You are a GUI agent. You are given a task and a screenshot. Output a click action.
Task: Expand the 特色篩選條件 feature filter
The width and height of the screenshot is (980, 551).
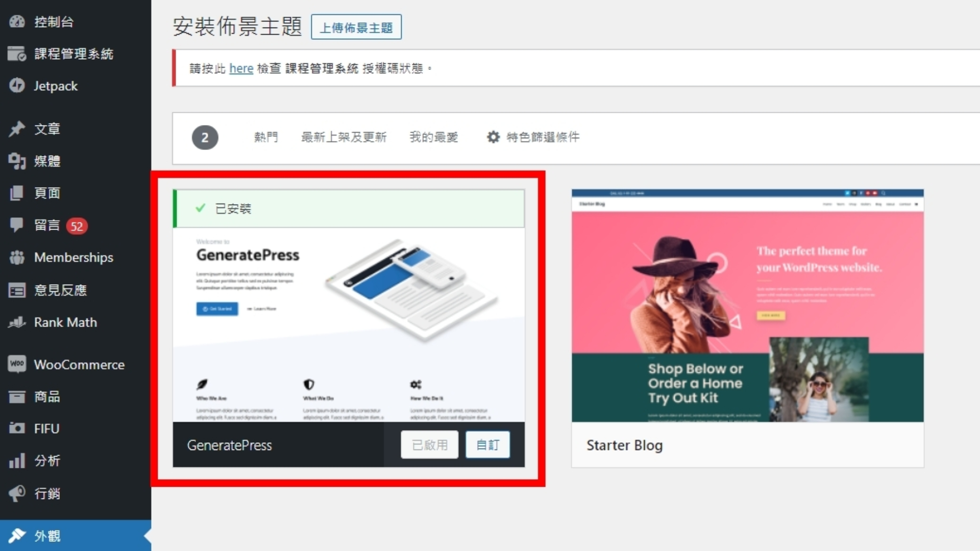click(533, 137)
